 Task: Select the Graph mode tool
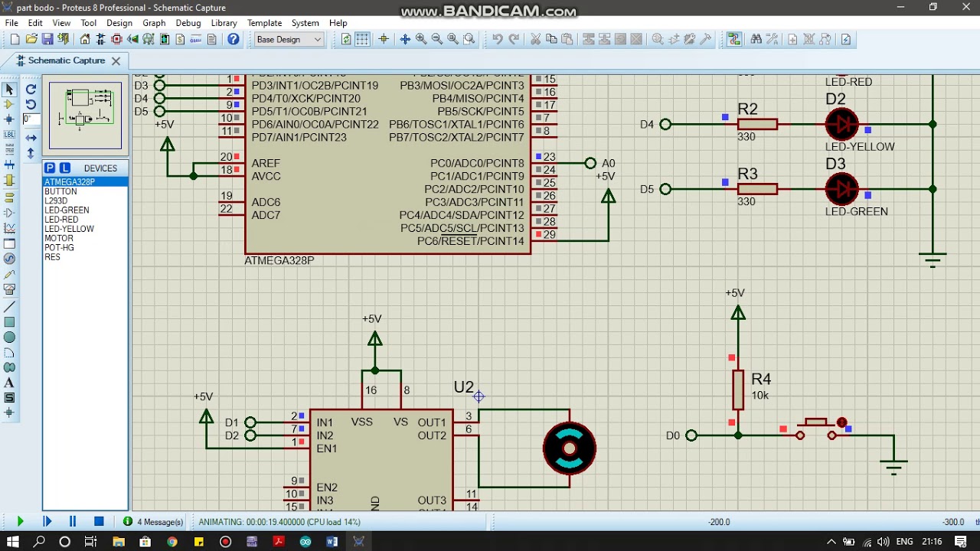tap(9, 228)
